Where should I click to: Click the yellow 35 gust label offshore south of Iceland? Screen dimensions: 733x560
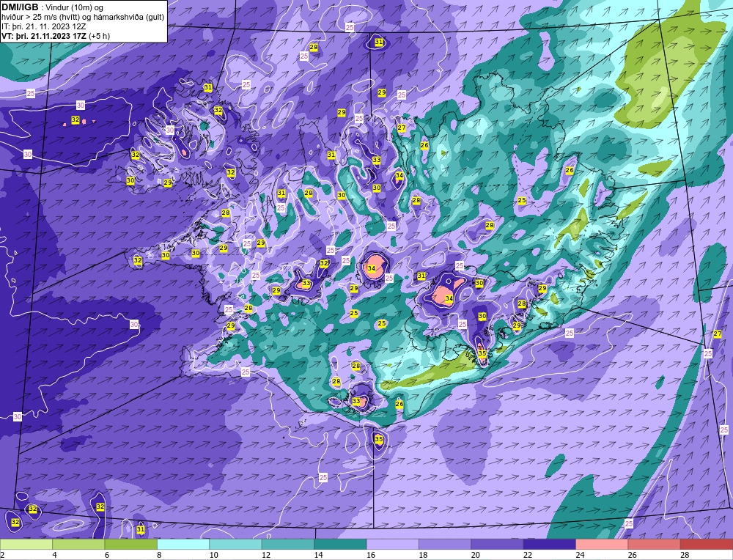[x=379, y=439]
